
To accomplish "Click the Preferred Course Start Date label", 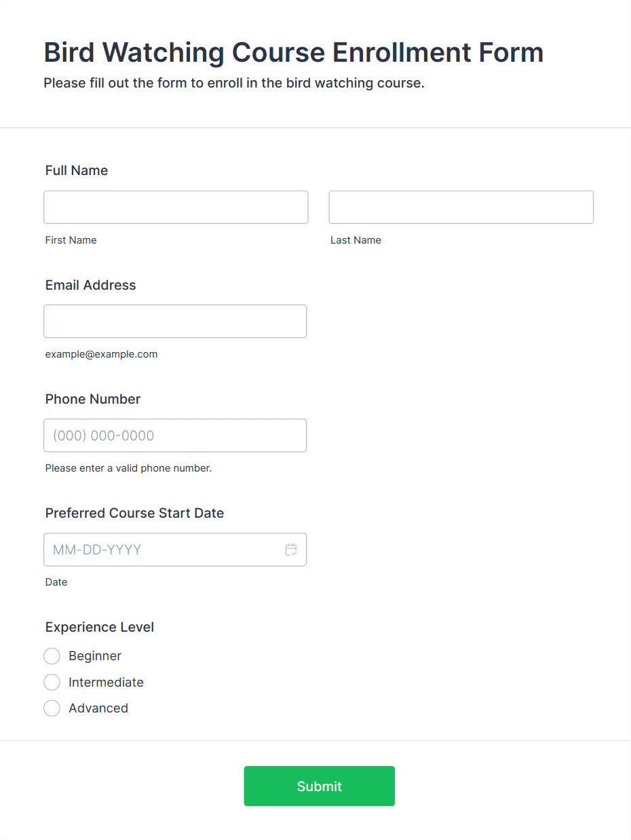I will [134, 513].
